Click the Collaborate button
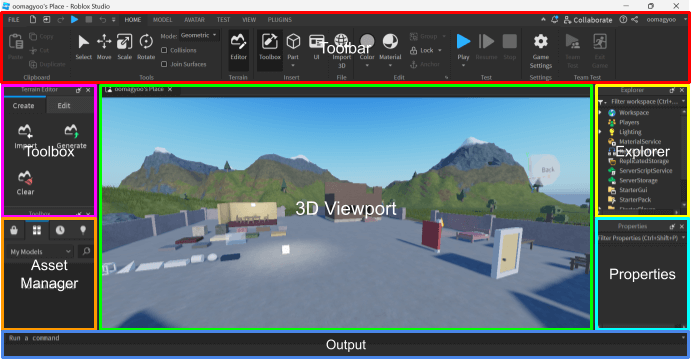Viewport: 692px width, 361px height. 588,20
